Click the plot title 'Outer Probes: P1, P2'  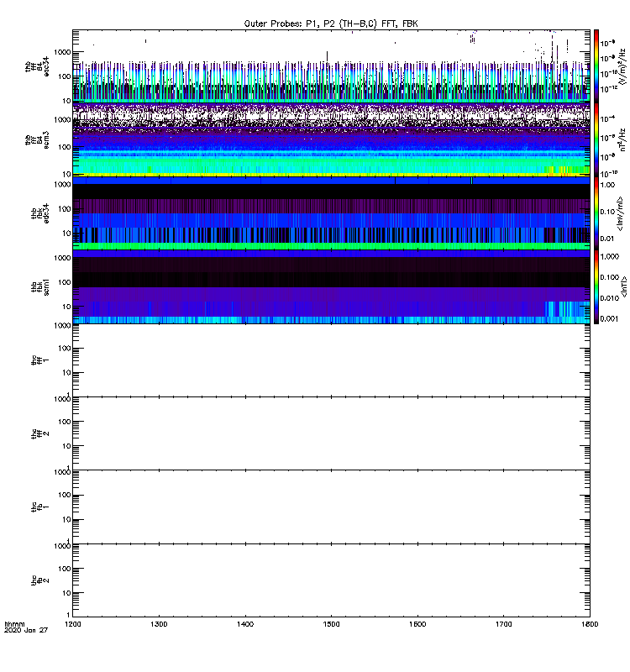click(331, 24)
